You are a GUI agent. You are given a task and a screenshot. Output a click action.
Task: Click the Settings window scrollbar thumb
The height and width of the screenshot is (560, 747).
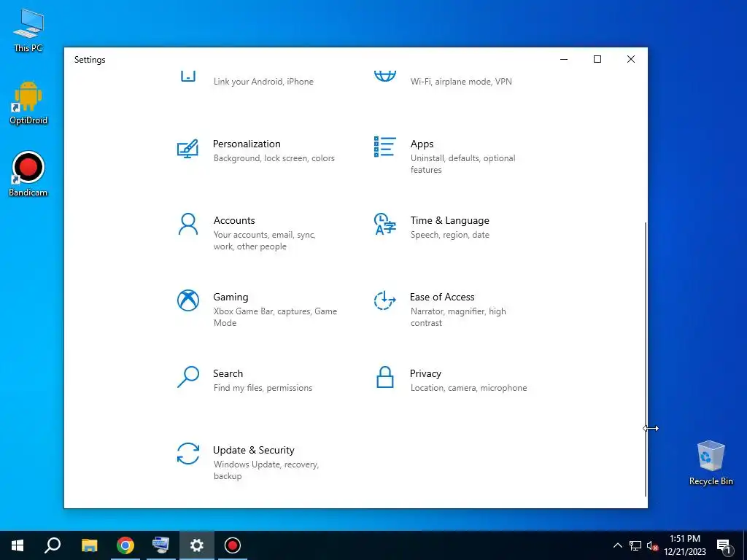point(646,358)
